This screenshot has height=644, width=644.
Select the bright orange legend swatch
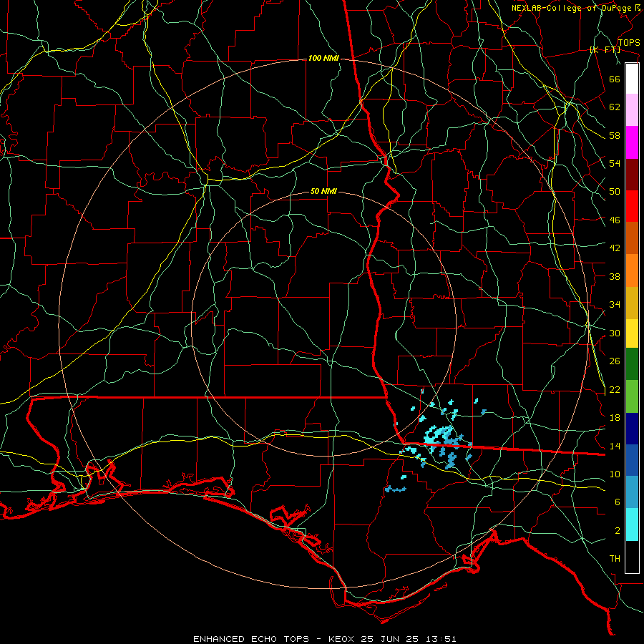[x=632, y=270]
